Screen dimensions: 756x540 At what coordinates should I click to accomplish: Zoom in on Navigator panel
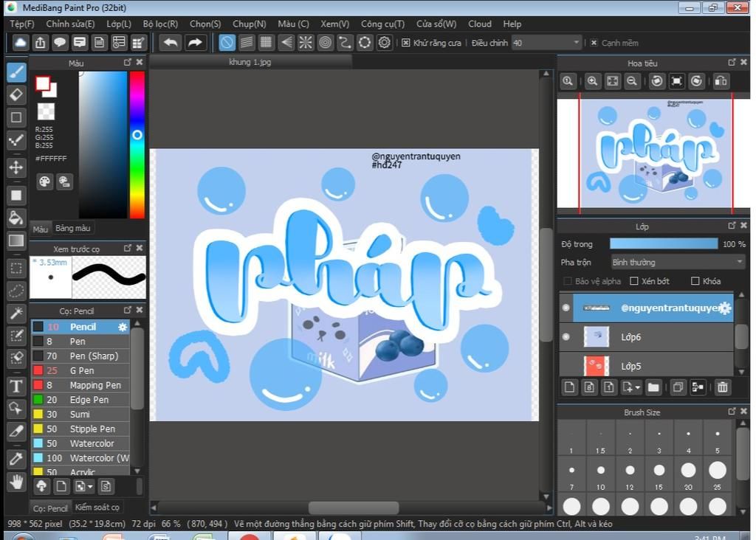592,81
